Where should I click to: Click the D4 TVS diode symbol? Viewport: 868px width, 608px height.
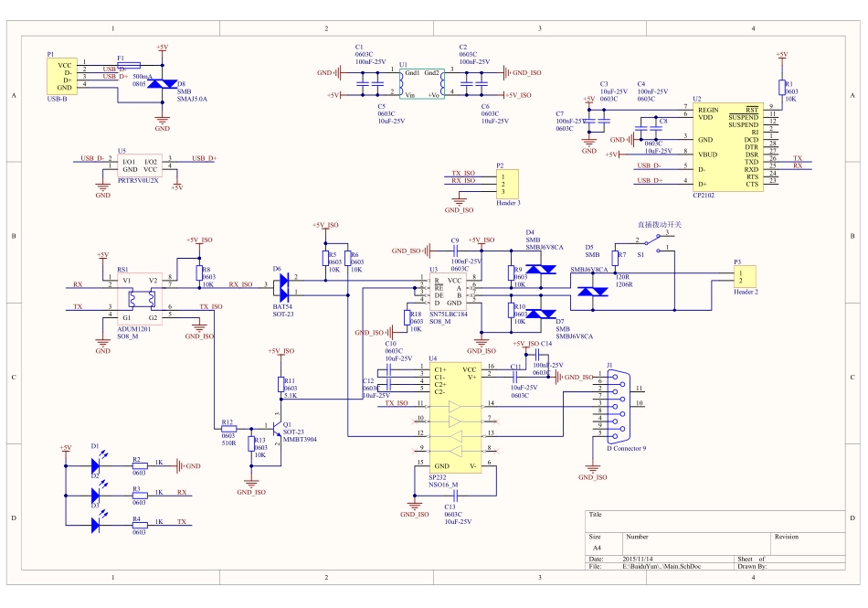(x=541, y=269)
